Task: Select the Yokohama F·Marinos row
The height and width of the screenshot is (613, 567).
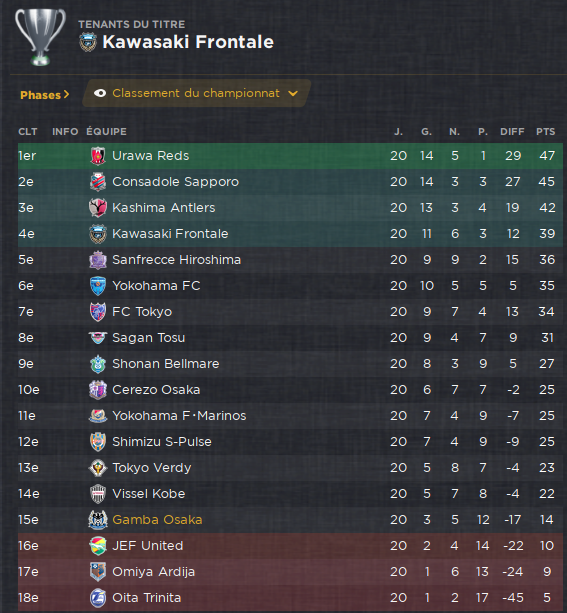Action: (291, 416)
